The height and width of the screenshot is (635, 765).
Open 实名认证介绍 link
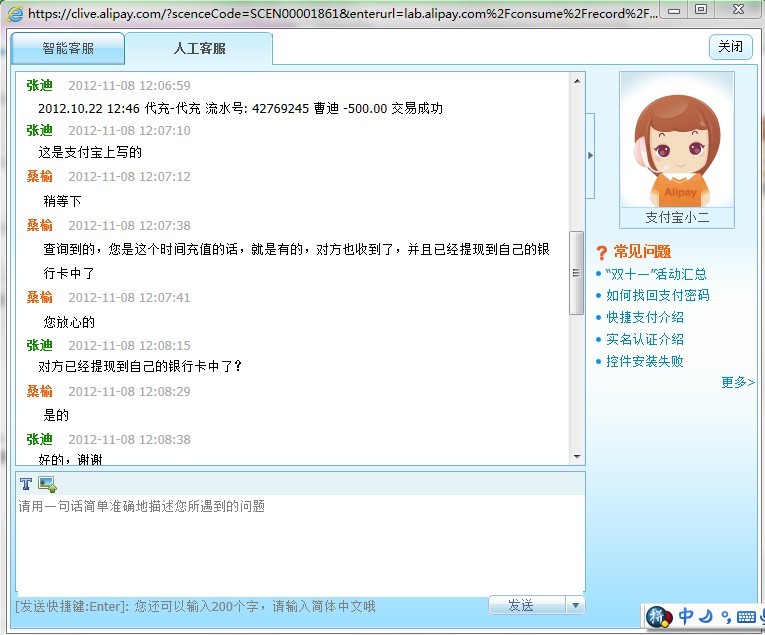[x=644, y=339]
